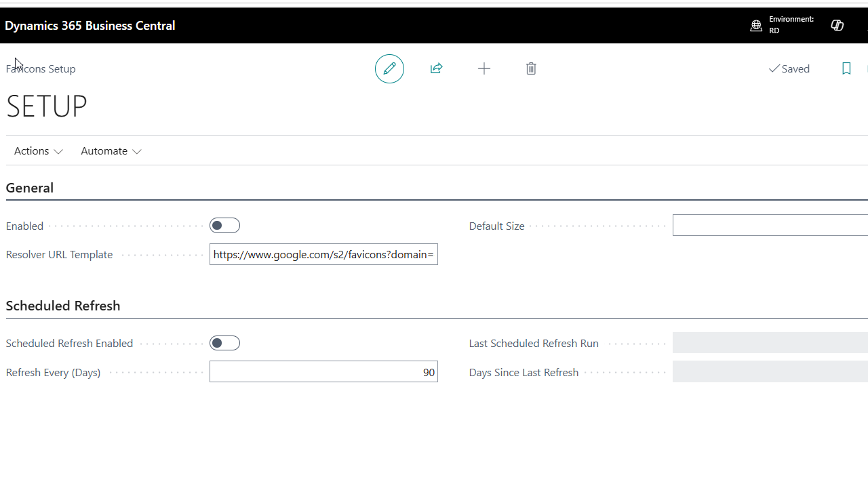Focus the Resolver URL Template field

[323, 254]
